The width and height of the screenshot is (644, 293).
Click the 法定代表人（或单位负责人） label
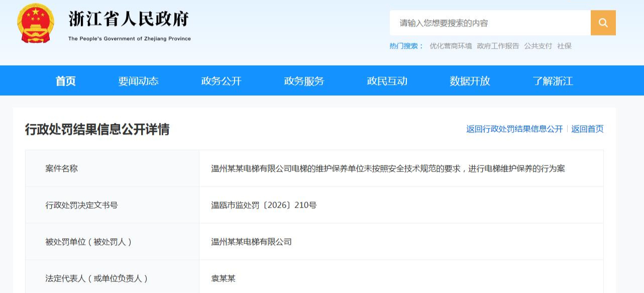[x=97, y=278]
